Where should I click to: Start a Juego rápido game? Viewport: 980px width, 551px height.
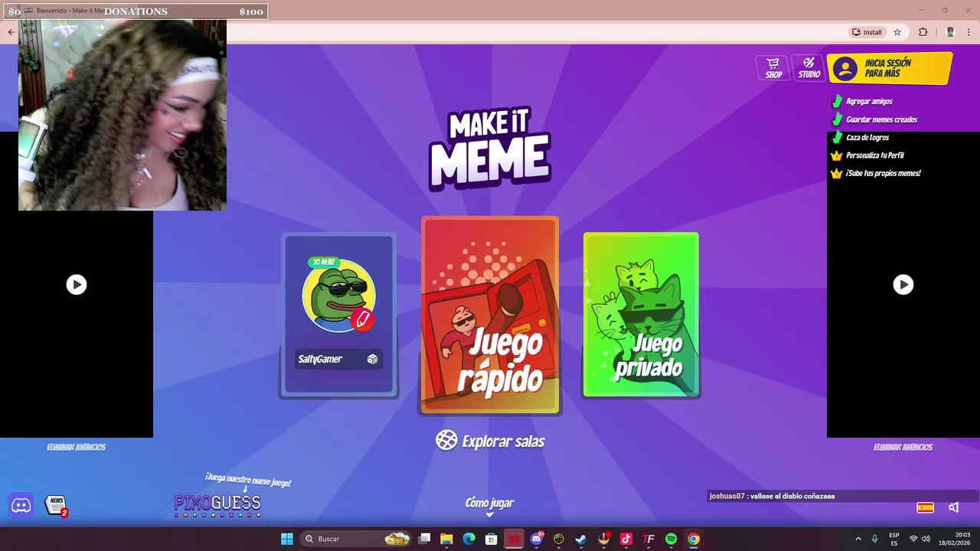490,315
